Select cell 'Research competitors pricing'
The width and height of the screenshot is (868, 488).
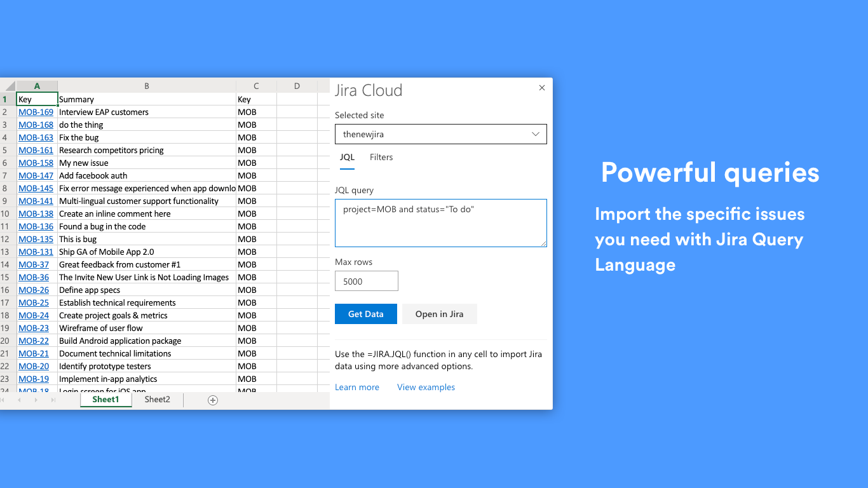pyautogui.click(x=147, y=150)
